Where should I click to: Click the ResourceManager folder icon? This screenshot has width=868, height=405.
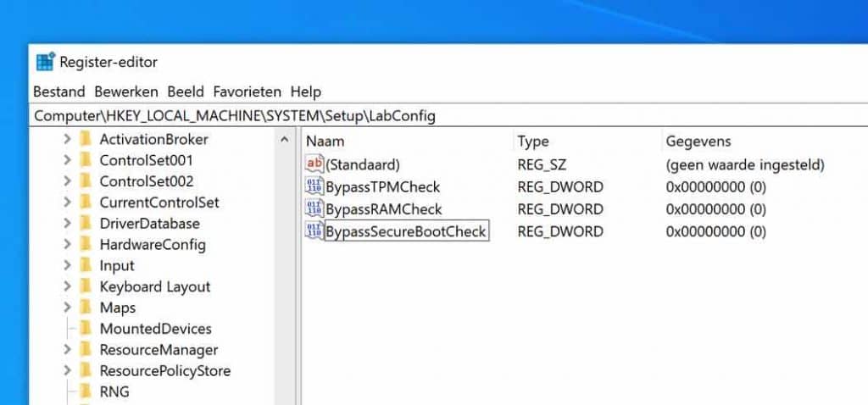click(x=86, y=349)
